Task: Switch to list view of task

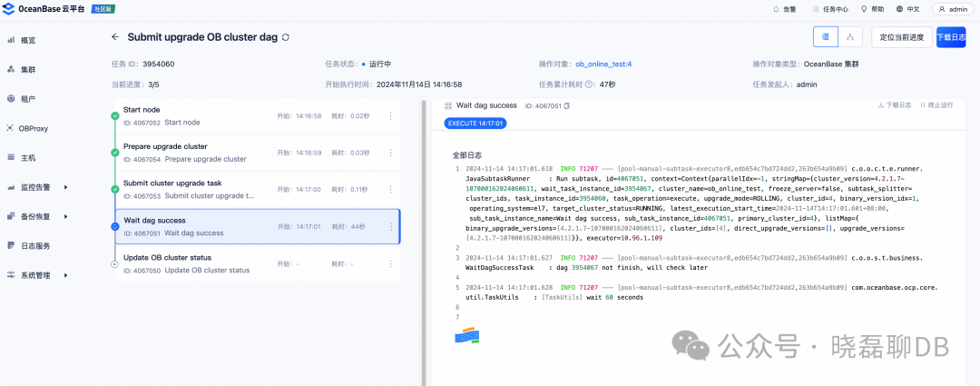Action: [826, 37]
